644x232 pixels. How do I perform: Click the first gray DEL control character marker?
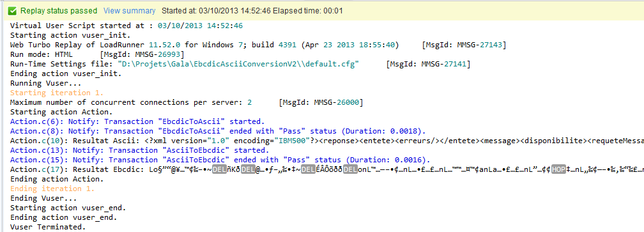219,169
